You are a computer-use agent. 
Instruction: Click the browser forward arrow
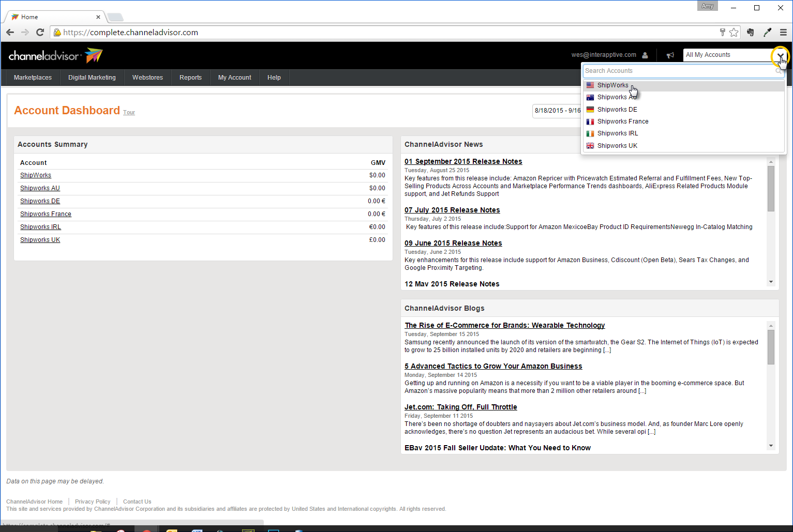point(25,33)
